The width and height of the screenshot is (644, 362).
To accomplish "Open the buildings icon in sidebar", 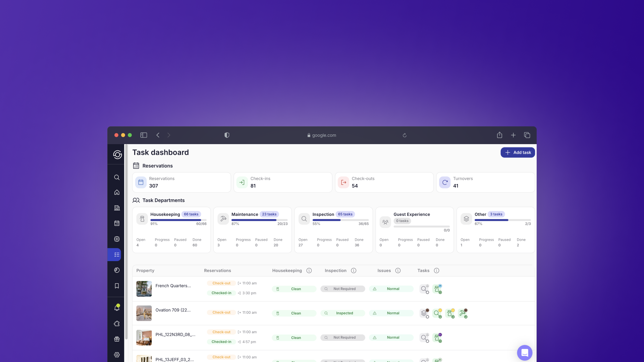I will (117, 208).
